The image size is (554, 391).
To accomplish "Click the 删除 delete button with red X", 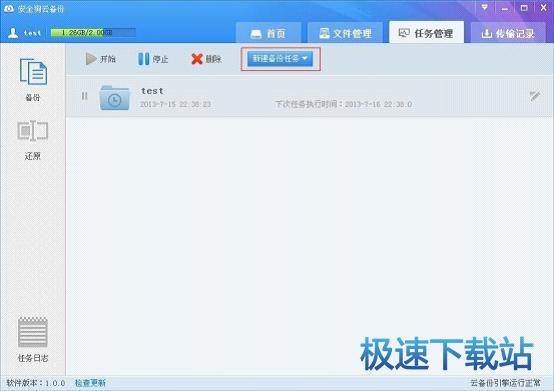I will click(206, 59).
